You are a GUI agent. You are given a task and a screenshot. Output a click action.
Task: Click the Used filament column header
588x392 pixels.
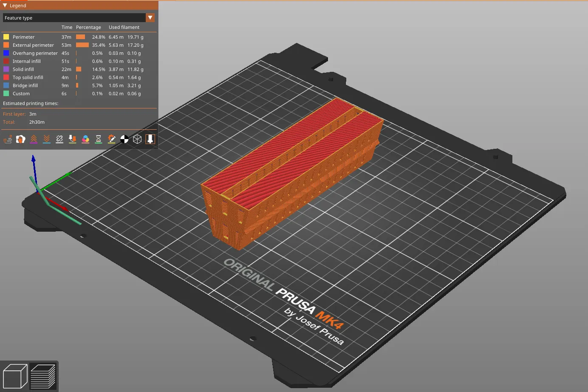pos(124,27)
